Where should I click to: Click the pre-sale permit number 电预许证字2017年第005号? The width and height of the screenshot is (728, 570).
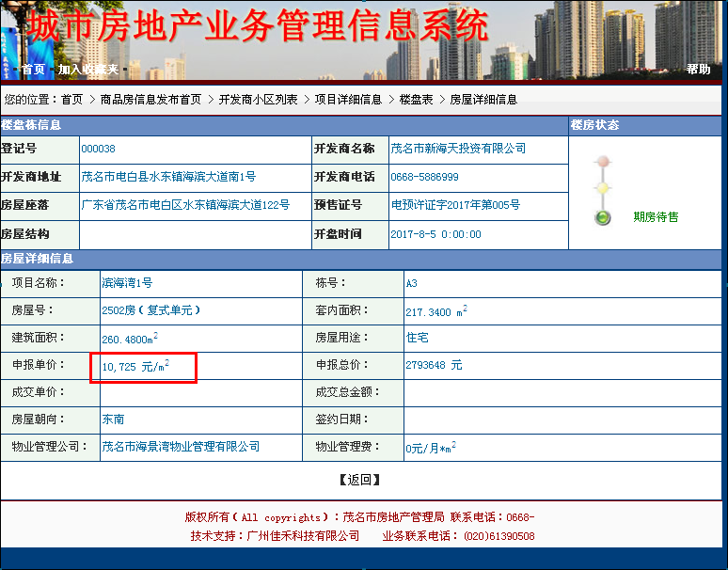(455, 205)
